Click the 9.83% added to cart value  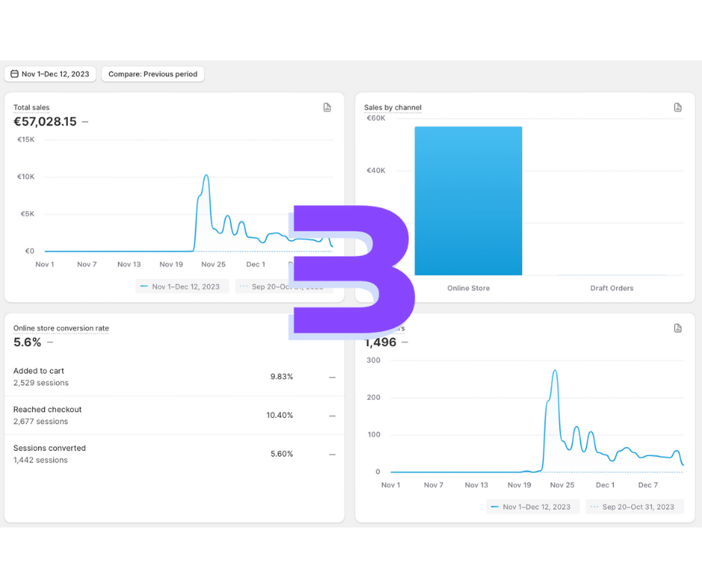(282, 377)
